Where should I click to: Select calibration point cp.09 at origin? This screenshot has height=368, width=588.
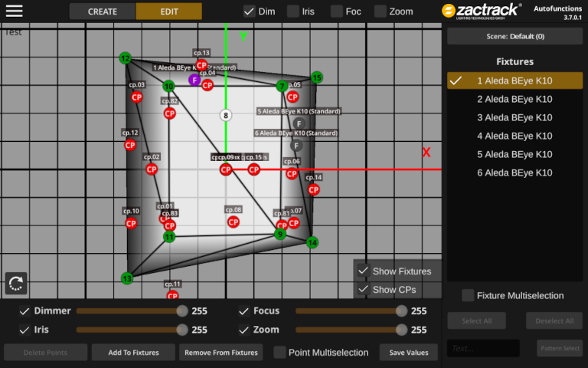[226, 169]
